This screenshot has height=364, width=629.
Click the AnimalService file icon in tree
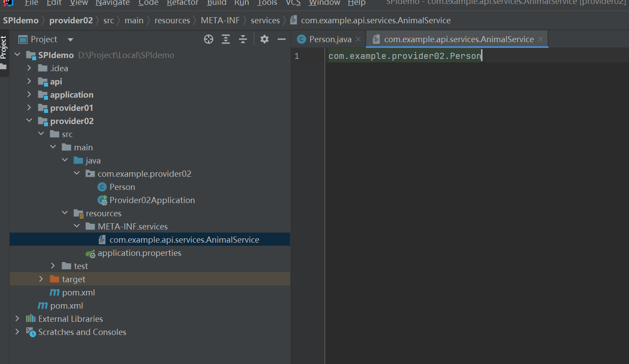(x=103, y=240)
